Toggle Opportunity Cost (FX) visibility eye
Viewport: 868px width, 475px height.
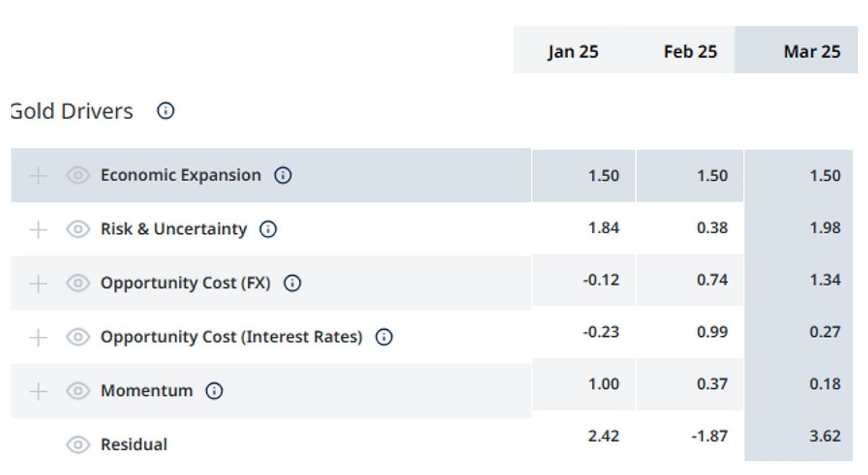(78, 284)
